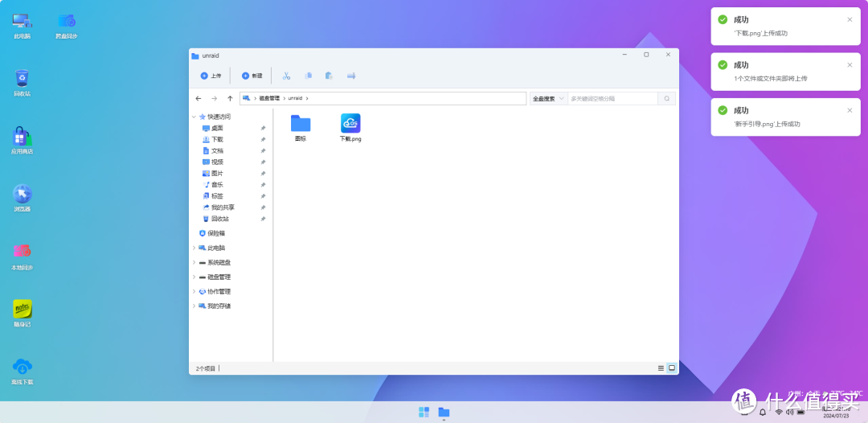Select 音乐 in quick access
The image size is (868, 423).
point(212,185)
